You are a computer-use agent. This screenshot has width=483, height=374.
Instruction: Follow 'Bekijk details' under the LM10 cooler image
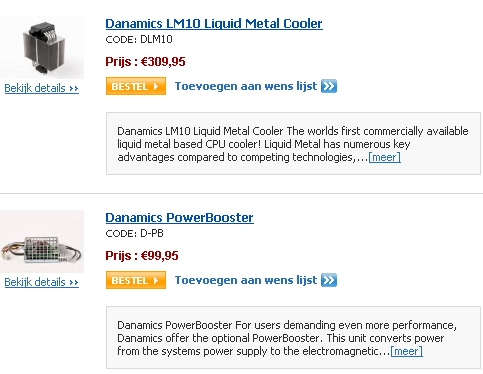tap(42, 88)
